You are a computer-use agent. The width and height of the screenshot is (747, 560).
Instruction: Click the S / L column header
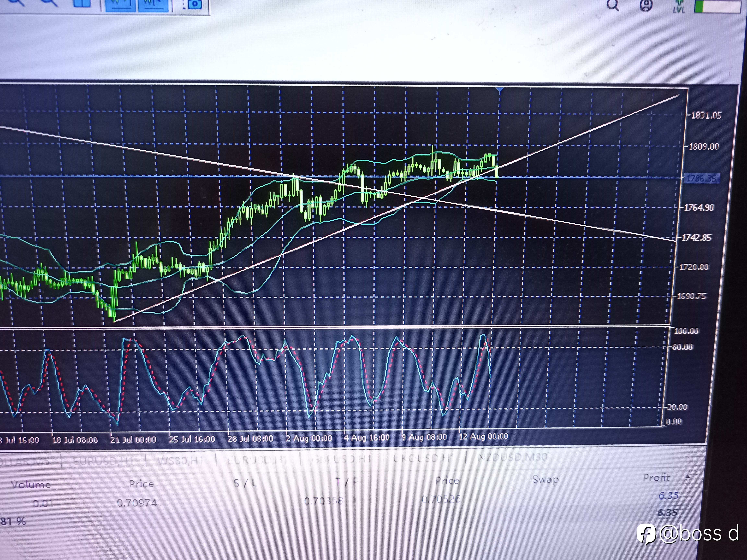(x=245, y=483)
